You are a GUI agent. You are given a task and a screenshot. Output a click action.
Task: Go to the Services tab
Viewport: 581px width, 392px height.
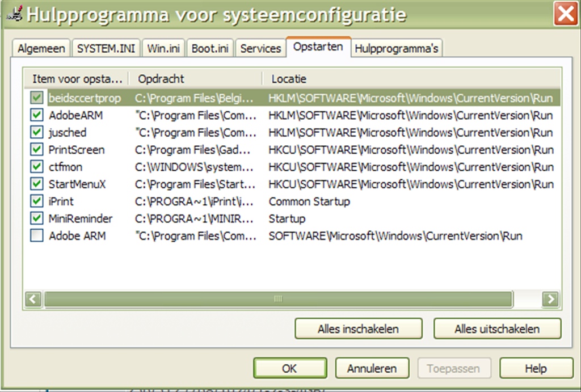[x=260, y=48]
